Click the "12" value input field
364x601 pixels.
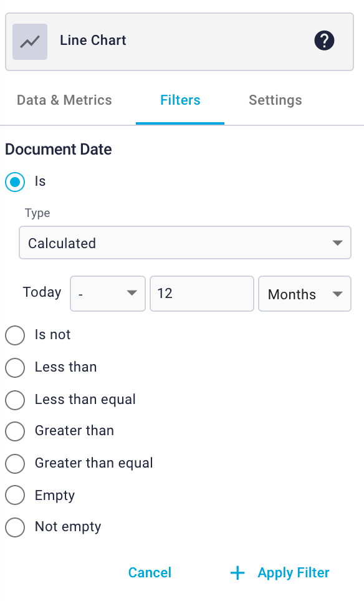201,294
